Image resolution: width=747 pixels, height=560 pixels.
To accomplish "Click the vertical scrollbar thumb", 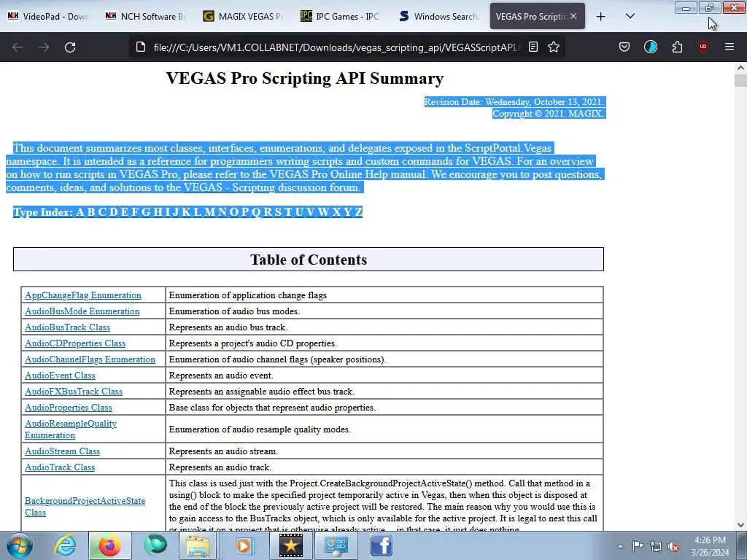I will 740,80.
